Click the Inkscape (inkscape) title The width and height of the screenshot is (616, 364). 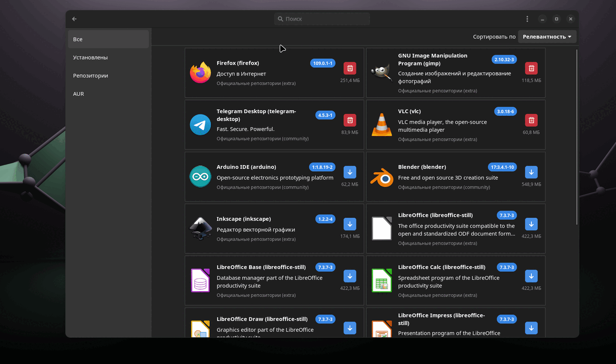point(244,219)
